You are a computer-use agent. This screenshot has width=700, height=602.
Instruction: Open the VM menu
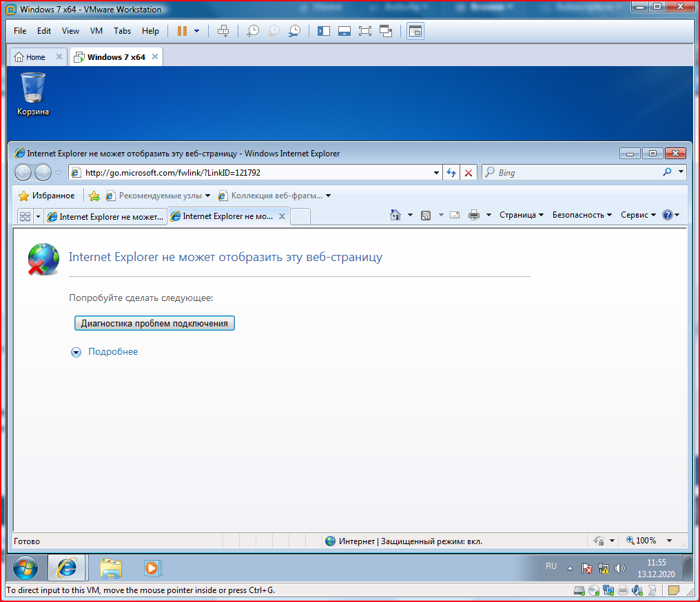point(96,31)
